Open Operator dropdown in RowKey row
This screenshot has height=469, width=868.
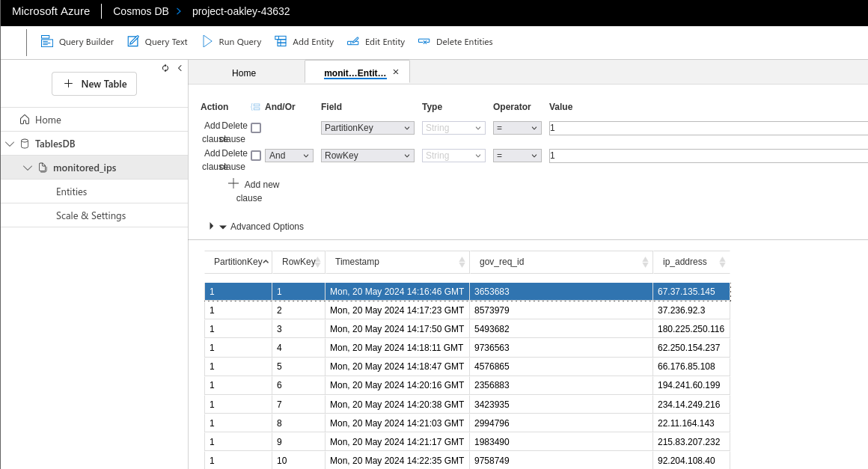tap(517, 156)
